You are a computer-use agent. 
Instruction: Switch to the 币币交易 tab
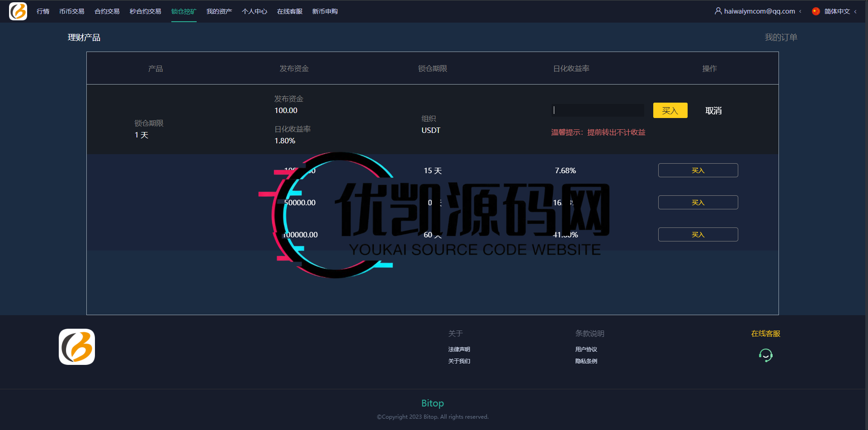click(x=71, y=11)
